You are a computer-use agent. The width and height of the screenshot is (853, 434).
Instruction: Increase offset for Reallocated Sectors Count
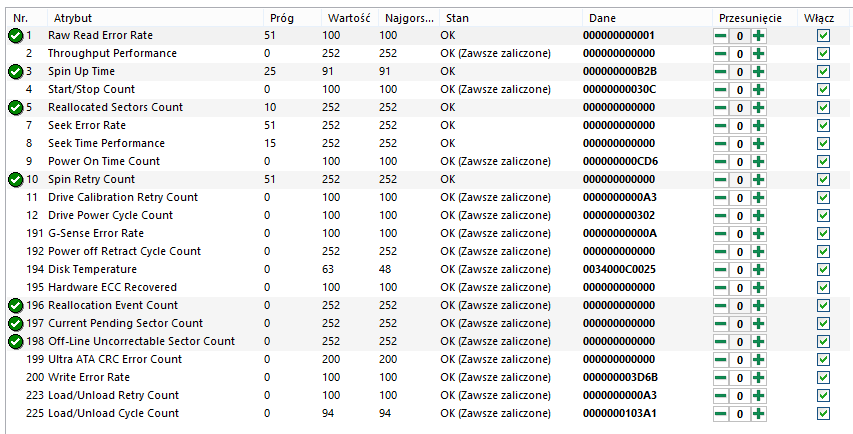coord(758,108)
